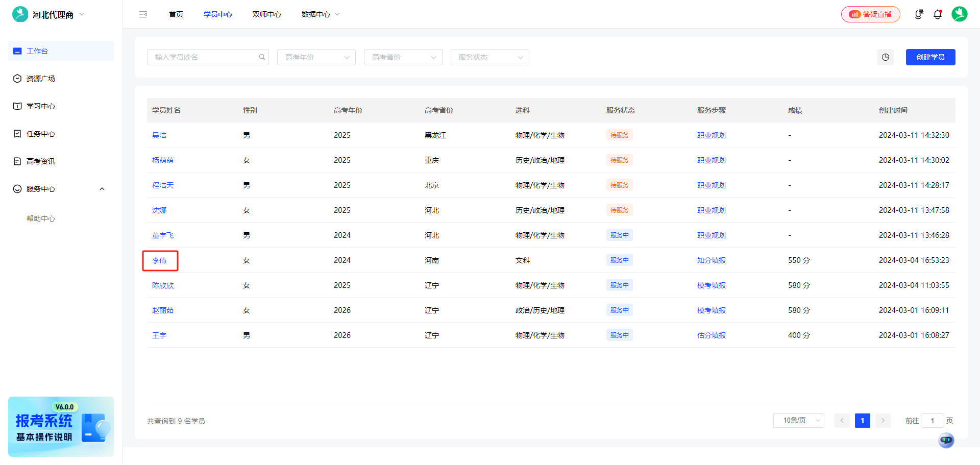This screenshot has width=980, height=465.
Task: Select 资源广场 in the sidebar
Action: point(41,79)
